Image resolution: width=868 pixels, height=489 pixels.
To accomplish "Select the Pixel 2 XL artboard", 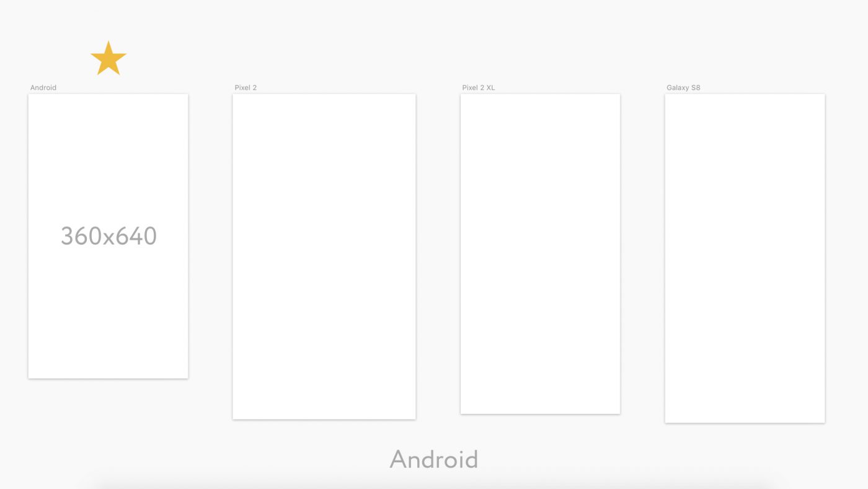I will point(540,253).
